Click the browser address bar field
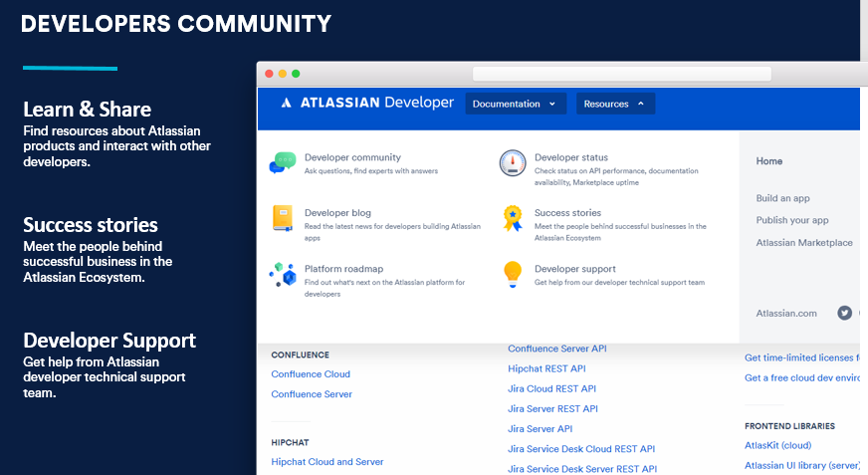The height and width of the screenshot is (475, 868). [x=622, y=74]
